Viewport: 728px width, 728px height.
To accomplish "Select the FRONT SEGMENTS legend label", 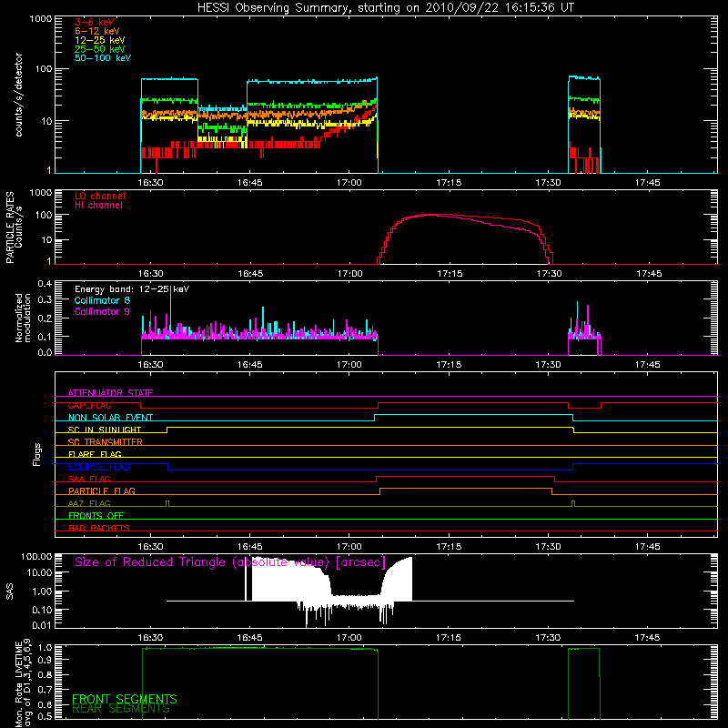I will (x=125, y=699).
